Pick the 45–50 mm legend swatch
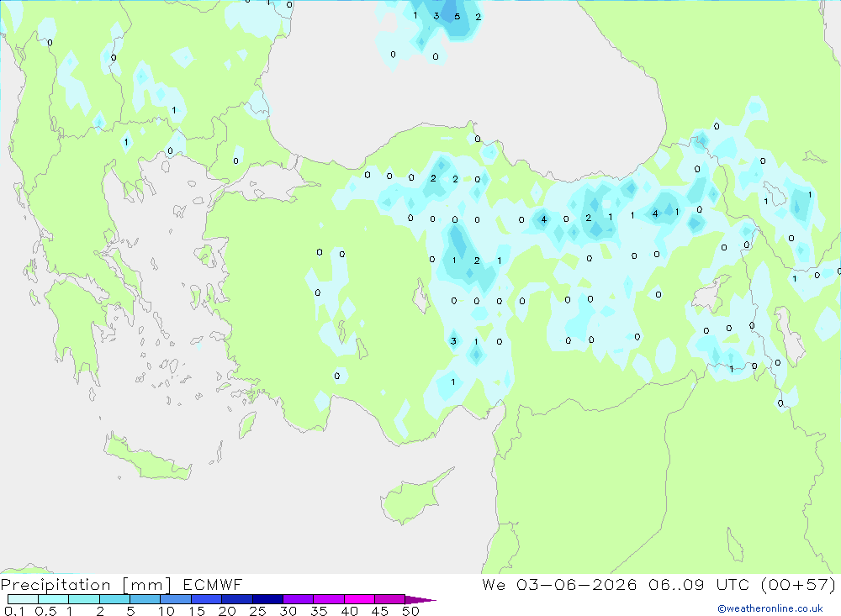The width and height of the screenshot is (841, 616). pos(390,599)
